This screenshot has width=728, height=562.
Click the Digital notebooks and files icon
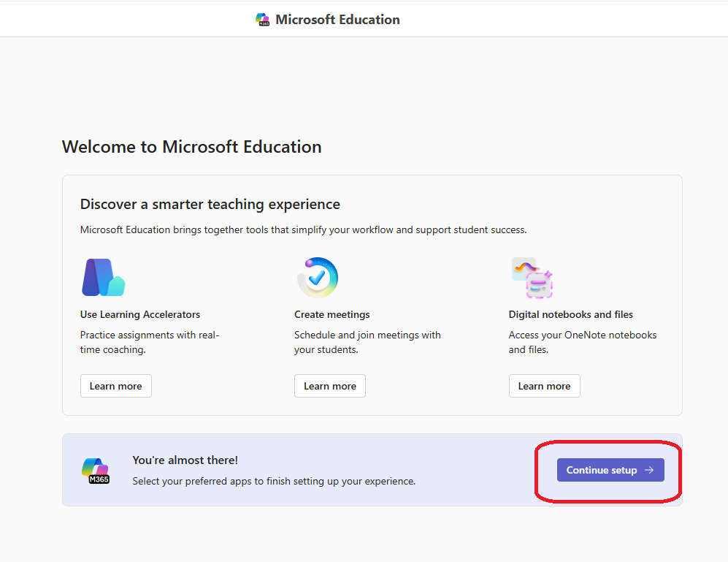click(x=532, y=278)
